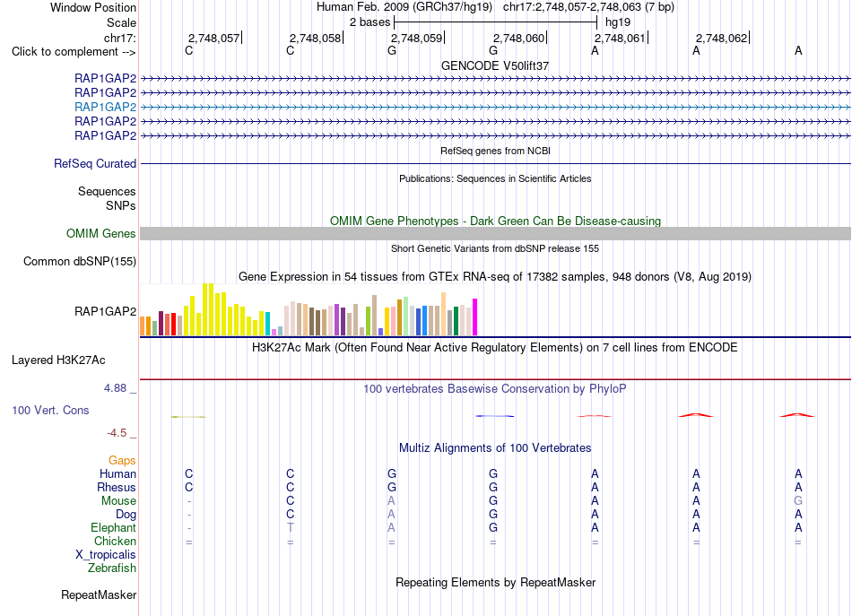Click the 4.88 PhyloP upper scale value
Viewport: 852px width, 616px height.
(x=115, y=388)
